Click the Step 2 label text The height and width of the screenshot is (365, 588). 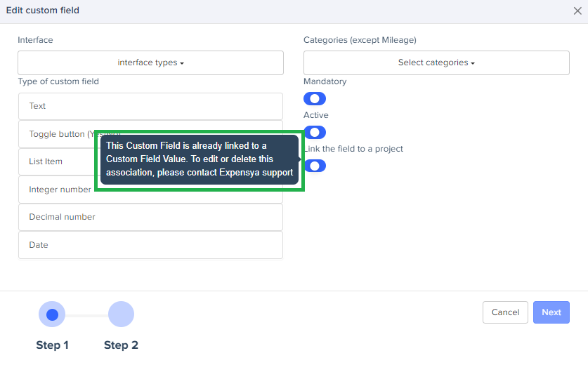[121, 345]
